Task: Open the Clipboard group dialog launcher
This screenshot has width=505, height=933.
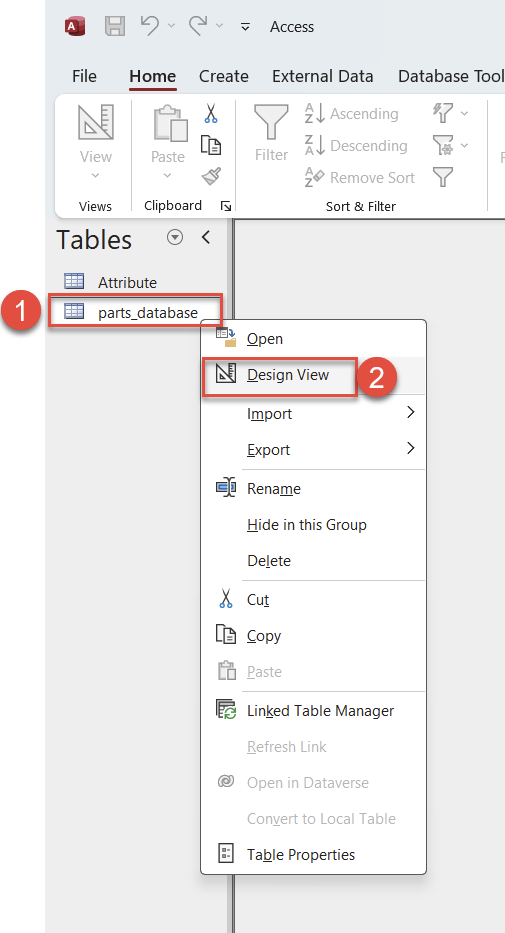Action: (225, 206)
